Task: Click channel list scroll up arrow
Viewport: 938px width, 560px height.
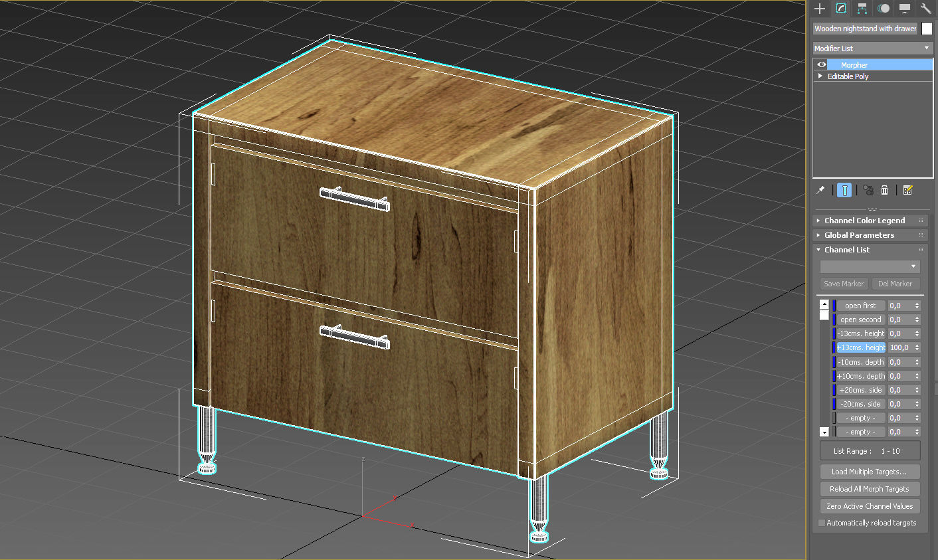Action: click(824, 305)
